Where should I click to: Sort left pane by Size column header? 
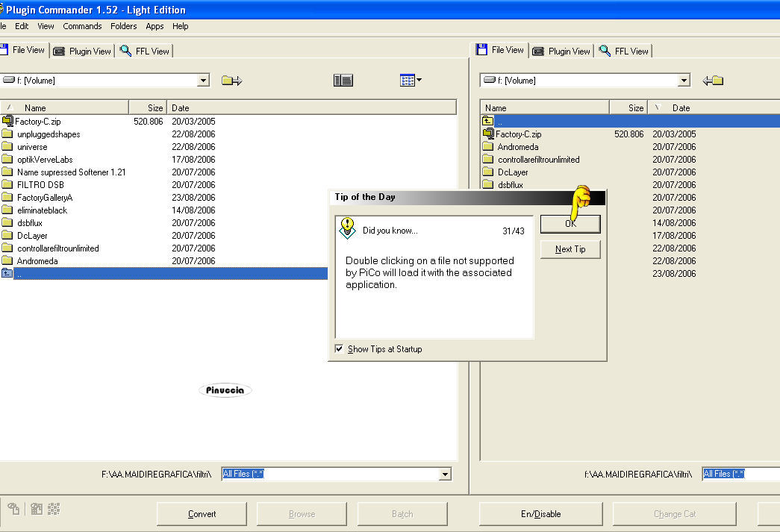click(148, 107)
